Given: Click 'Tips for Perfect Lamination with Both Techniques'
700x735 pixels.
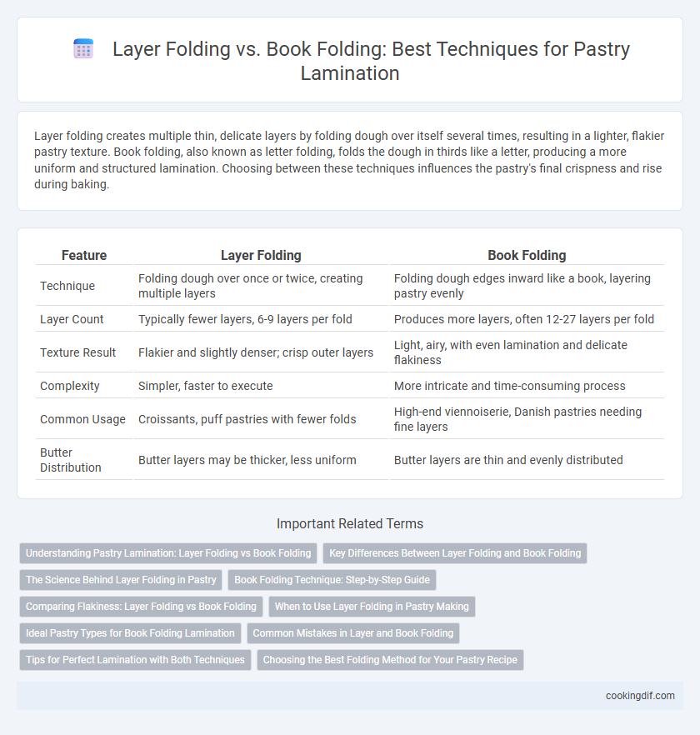Looking at the screenshot, I should (135, 660).
